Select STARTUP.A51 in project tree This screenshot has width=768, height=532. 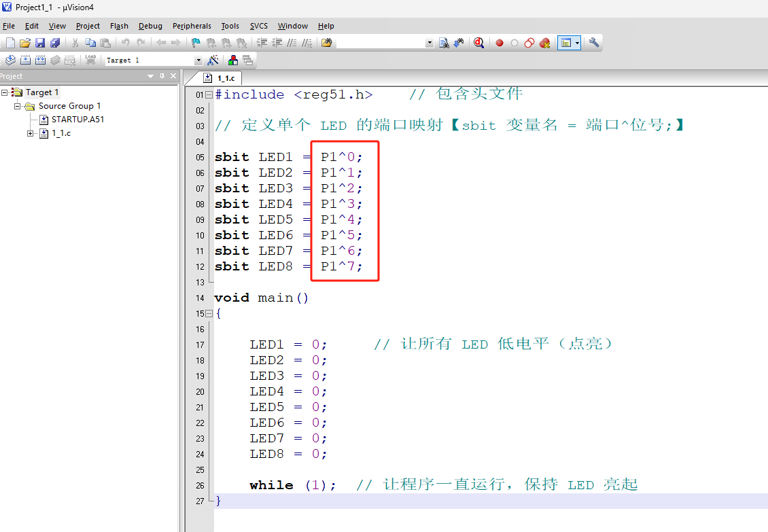(77, 120)
